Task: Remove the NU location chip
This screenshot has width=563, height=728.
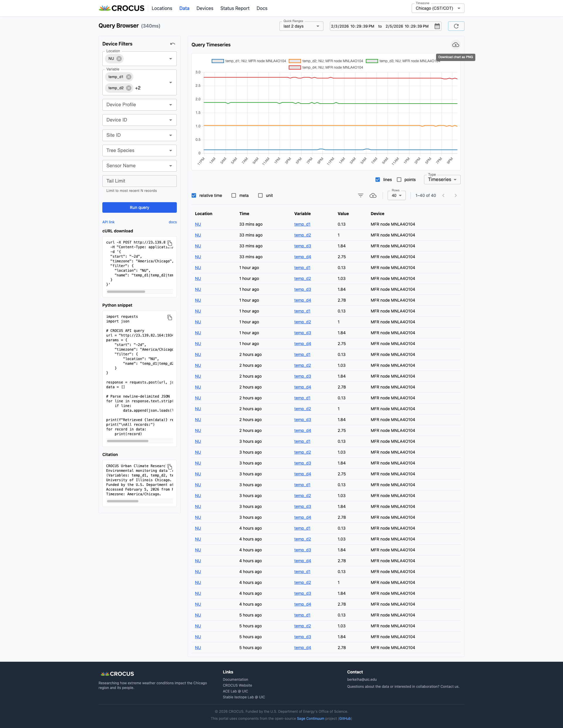Action: point(119,59)
